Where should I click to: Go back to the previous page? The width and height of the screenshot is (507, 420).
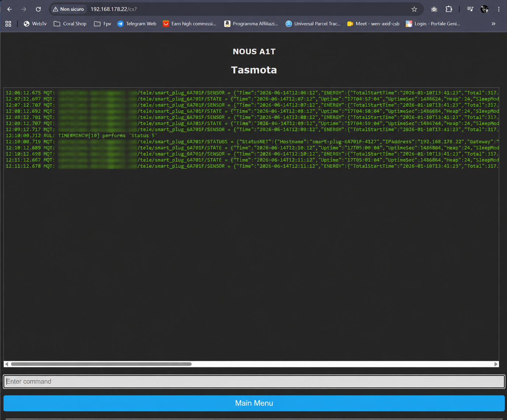click(10, 9)
